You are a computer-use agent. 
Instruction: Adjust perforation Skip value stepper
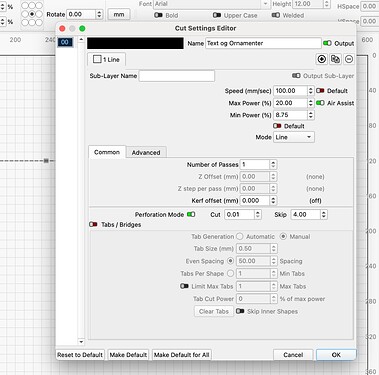[324, 214]
